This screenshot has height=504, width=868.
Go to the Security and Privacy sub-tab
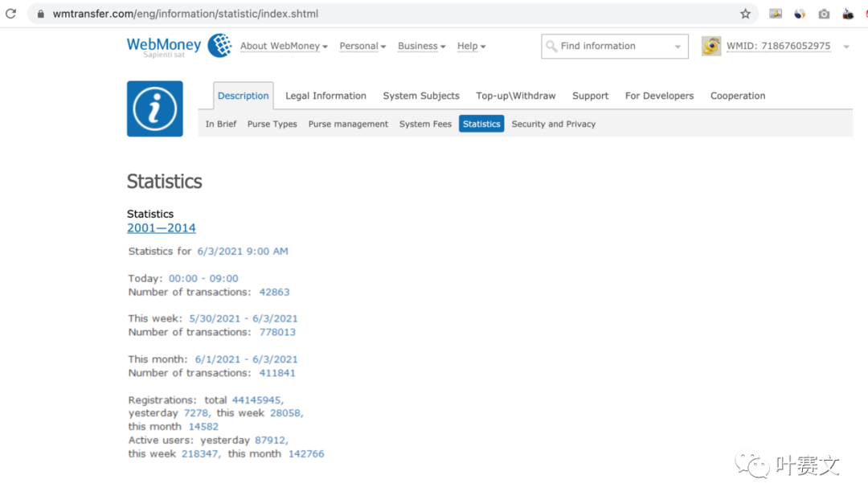click(553, 124)
